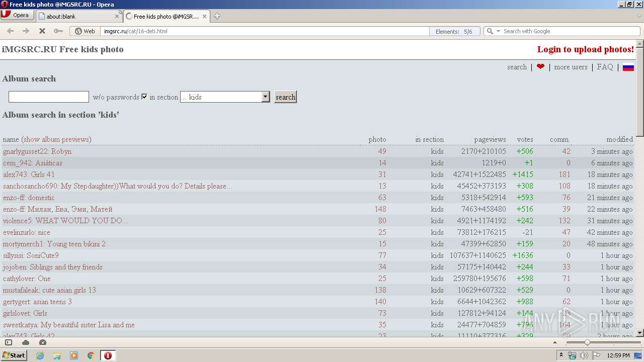Open Windows Explorer from the taskbar

tap(57, 355)
